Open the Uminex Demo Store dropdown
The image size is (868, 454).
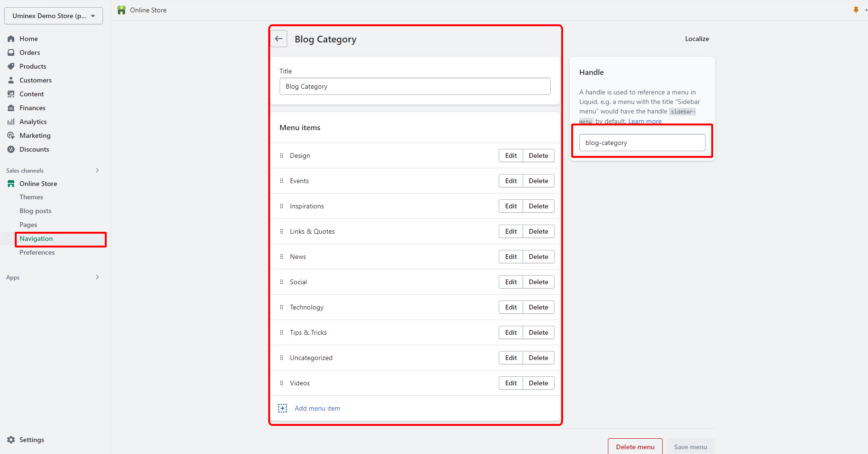(53, 16)
